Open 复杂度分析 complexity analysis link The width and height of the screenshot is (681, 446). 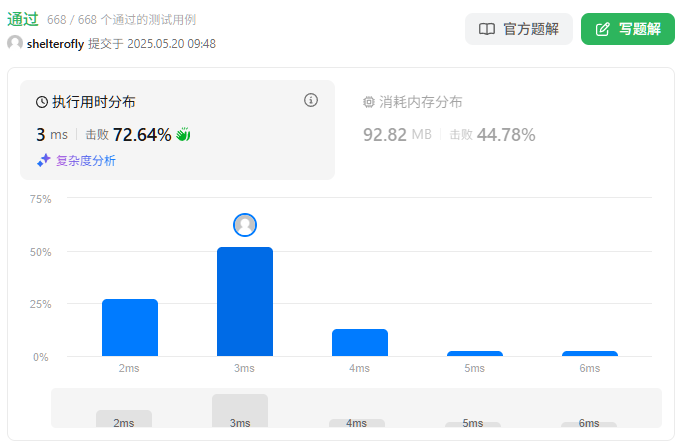pyautogui.click(x=86, y=161)
